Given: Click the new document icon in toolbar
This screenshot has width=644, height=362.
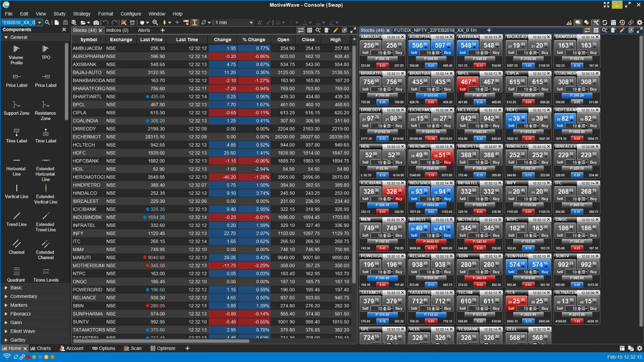Looking at the screenshot, I should coord(56,22).
